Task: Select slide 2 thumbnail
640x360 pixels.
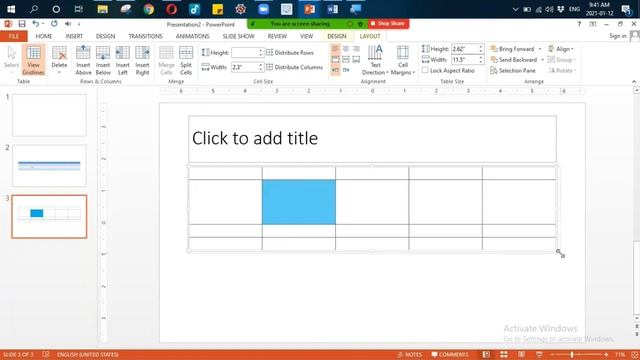Action: [x=49, y=166]
